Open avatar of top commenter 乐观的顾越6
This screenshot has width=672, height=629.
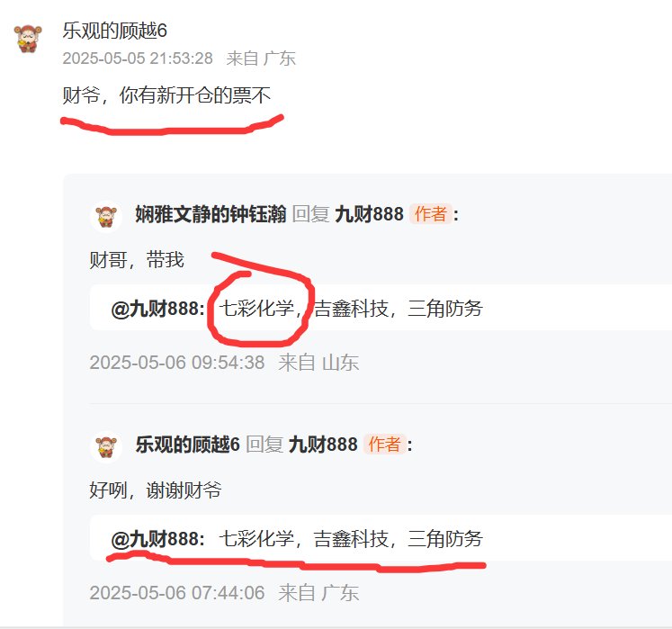[x=28, y=39]
